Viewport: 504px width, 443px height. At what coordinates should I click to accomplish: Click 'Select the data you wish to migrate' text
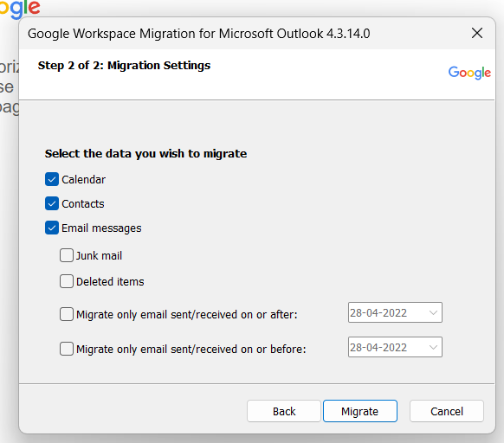coord(145,153)
